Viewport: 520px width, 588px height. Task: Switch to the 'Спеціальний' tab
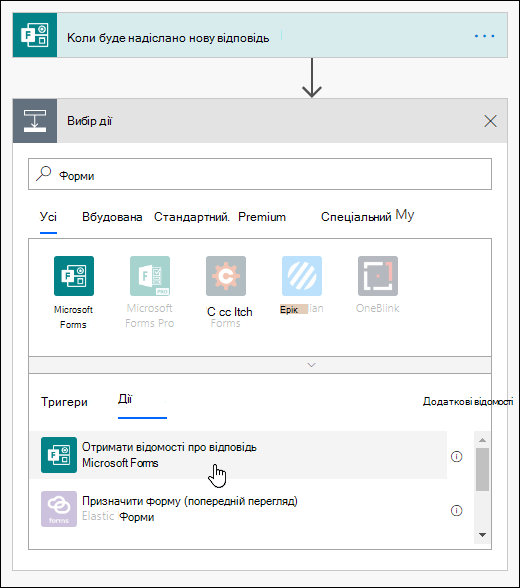(356, 217)
